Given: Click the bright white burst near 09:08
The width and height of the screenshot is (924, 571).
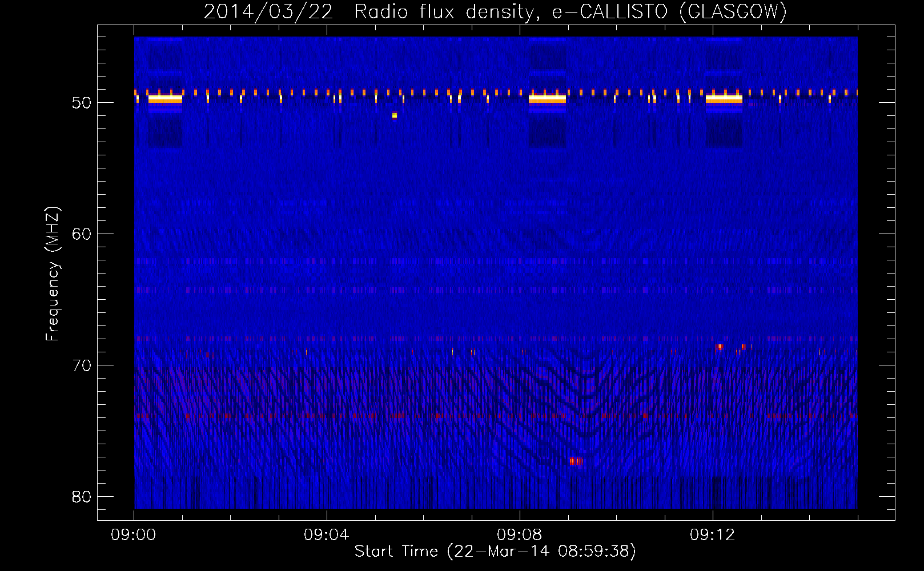Looking at the screenshot, I should coord(547,99).
